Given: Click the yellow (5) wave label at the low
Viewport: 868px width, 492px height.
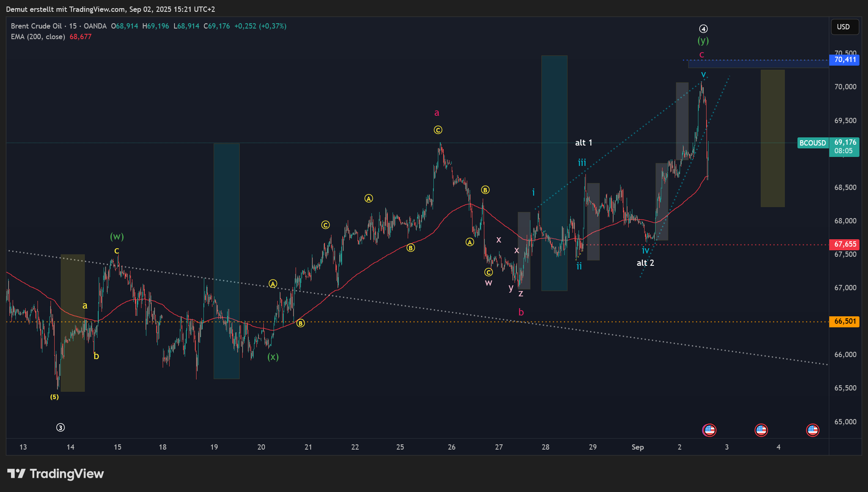Looking at the screenshot, I should pos(54,397).
